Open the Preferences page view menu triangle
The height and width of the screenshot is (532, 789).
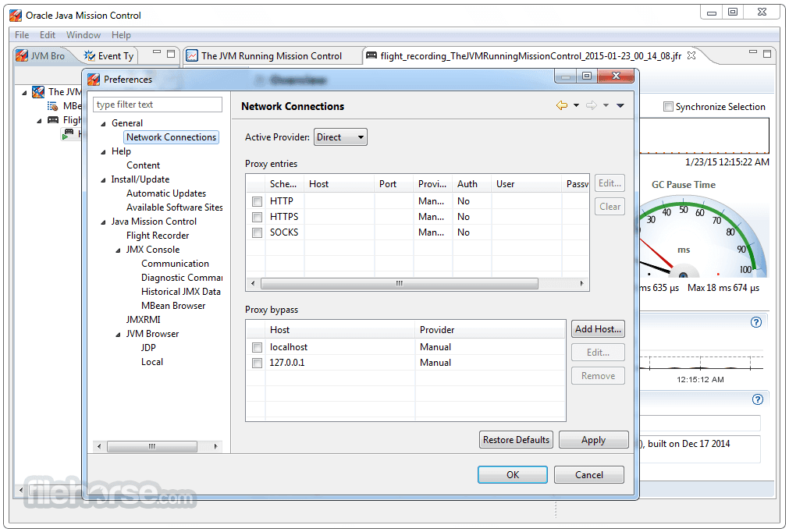pos(620,105)
